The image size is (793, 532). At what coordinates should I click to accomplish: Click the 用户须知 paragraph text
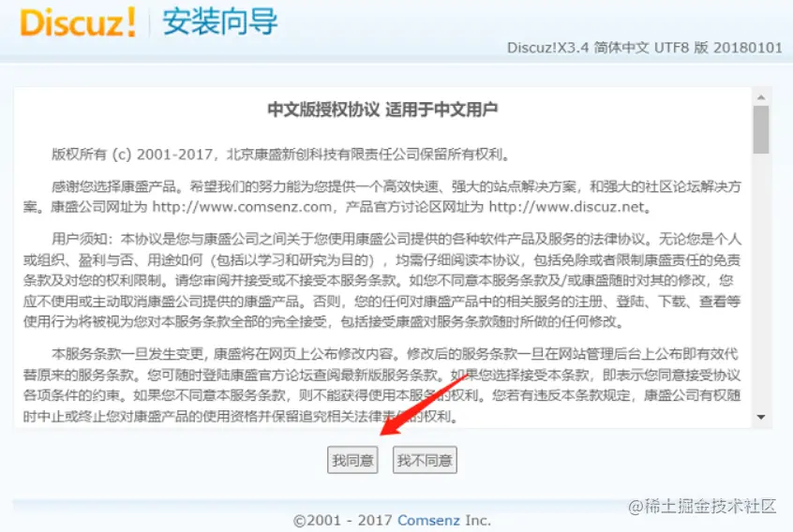(x=382, y=280)
